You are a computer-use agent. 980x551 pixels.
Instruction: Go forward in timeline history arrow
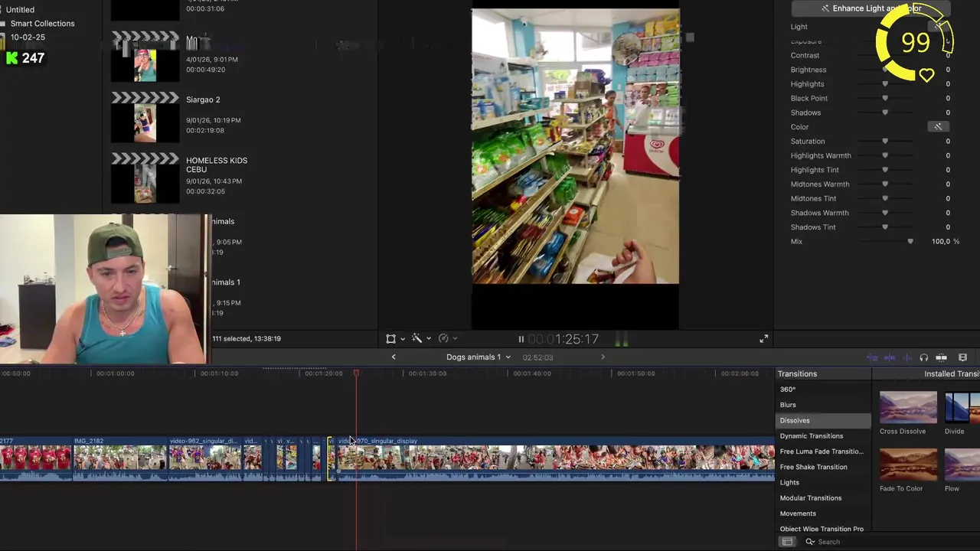coord(603,357)
